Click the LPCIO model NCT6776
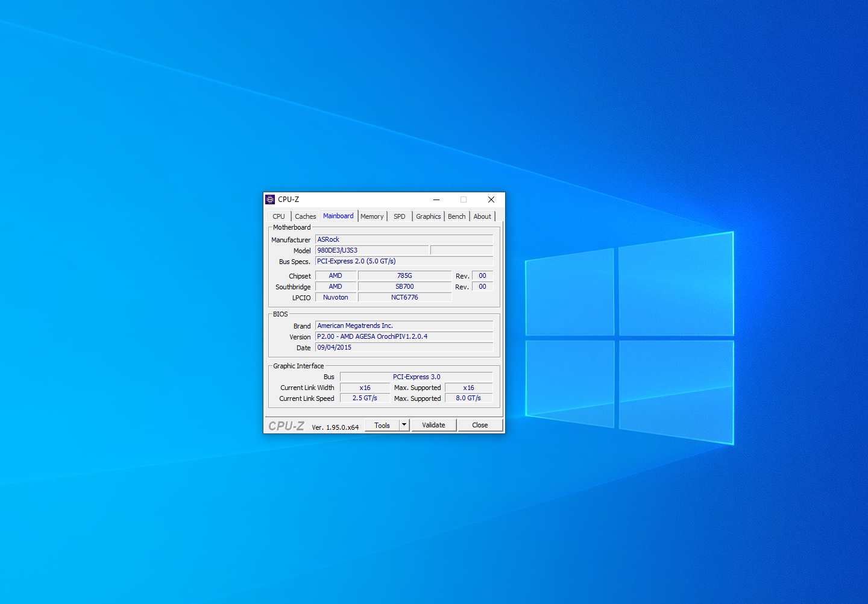The image size is (868, 604). click(x=404, y=297)
